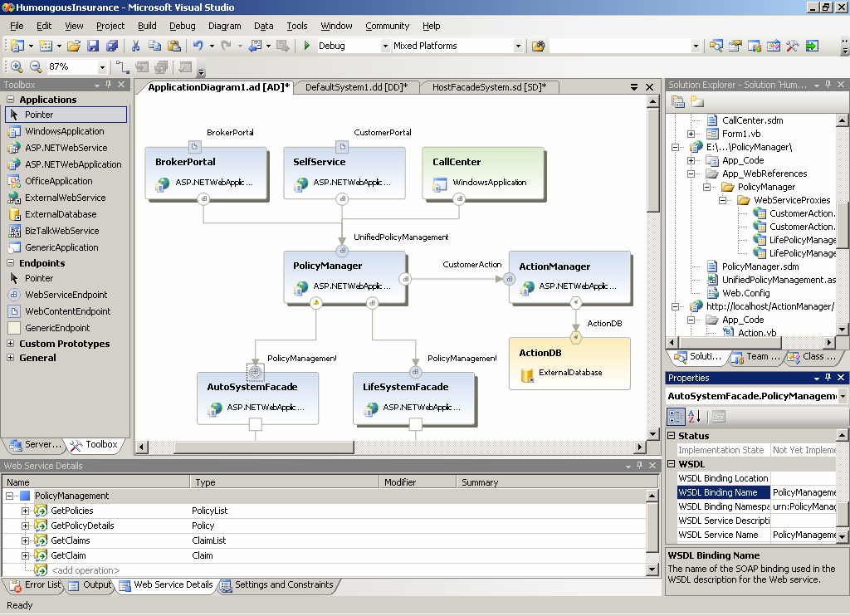Select the OfficeApplication toolbox item
850x616 pixels.
pos(59,181)
